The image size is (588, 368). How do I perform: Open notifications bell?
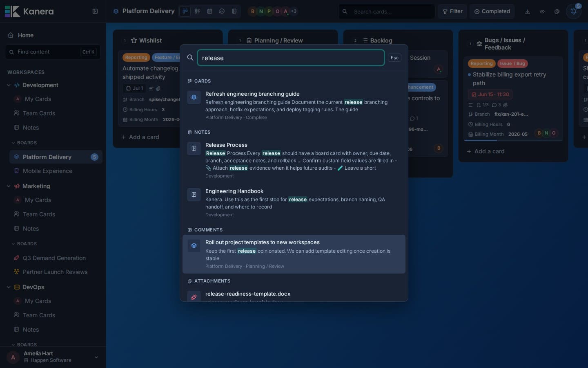point(573,11)
